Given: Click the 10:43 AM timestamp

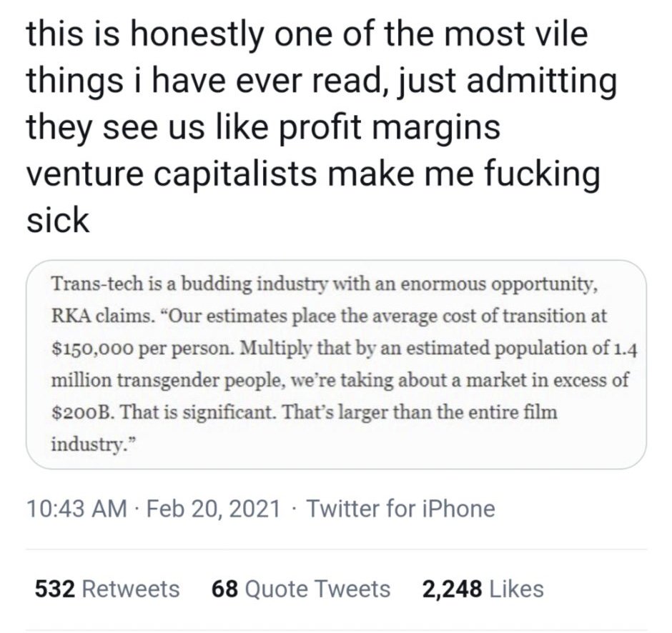Looking at the screenshot, I should pyautogui.click(x=77, y=509).
